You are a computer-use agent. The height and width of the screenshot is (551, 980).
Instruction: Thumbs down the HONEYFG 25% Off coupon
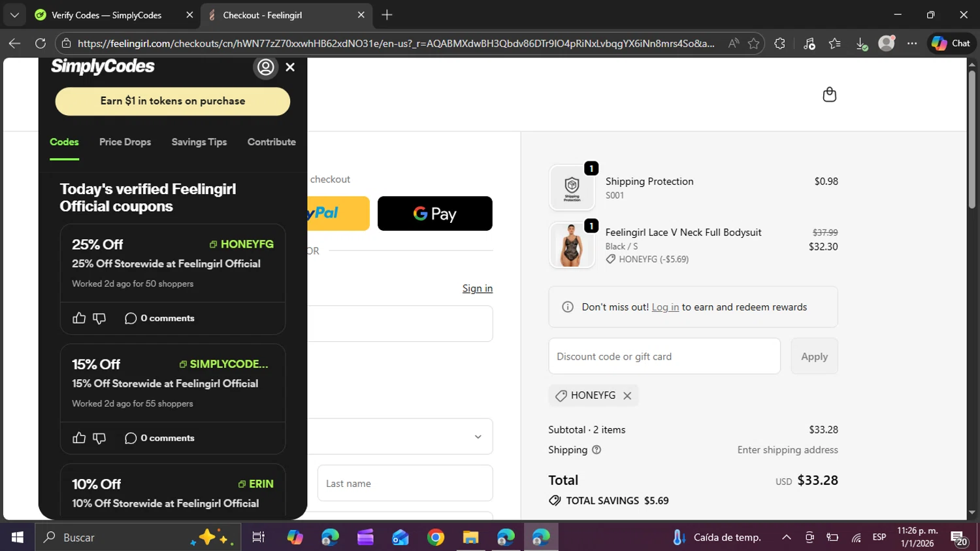99,318
